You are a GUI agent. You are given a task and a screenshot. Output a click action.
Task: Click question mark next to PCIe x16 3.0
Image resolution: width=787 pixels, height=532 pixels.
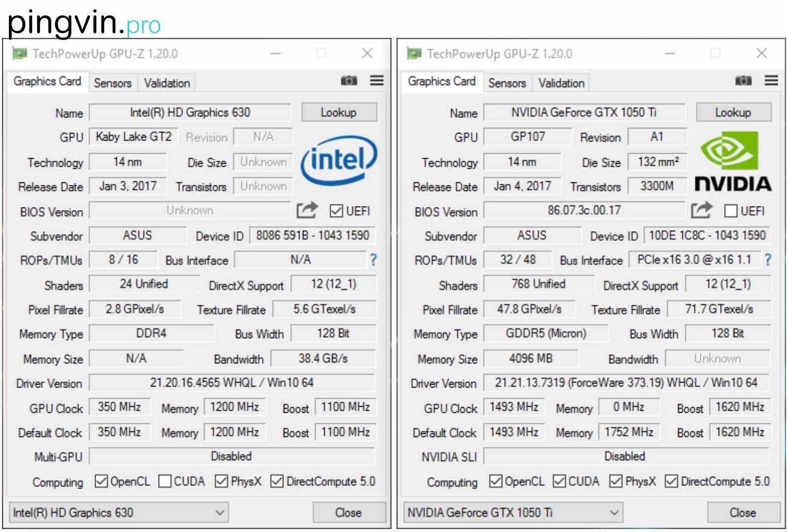(x=767, y=260)
